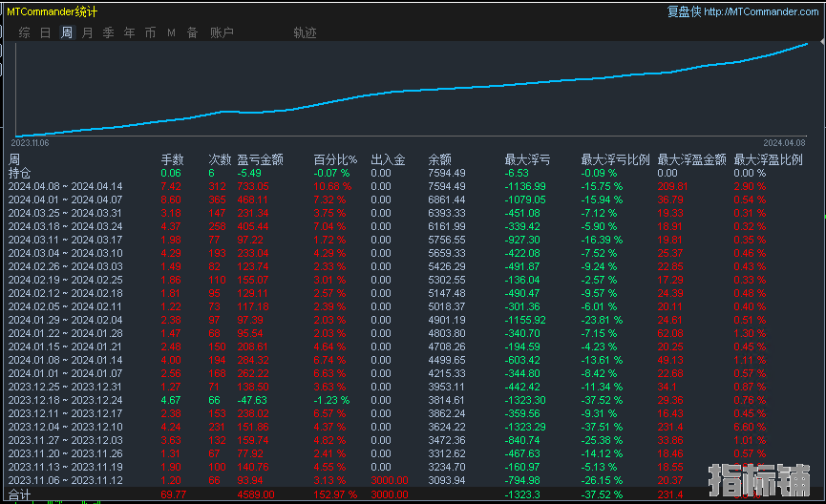Select the 2023.12.18 ~ 2023.12.24 week row

point(66,400)
